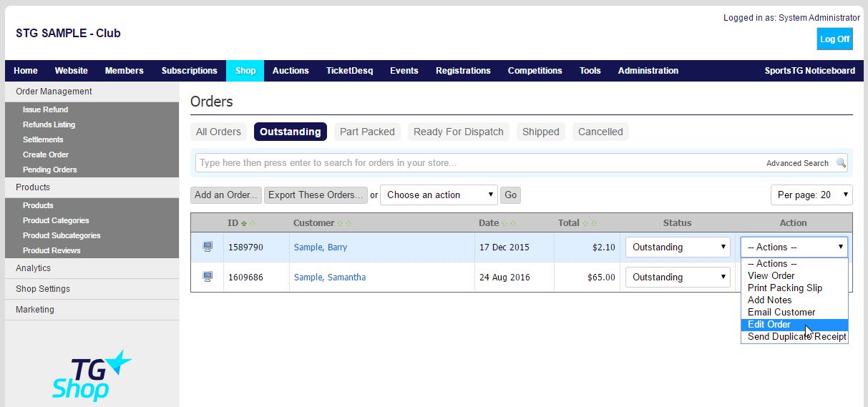Select Edit Order from actions list

(x=794, y=324)
